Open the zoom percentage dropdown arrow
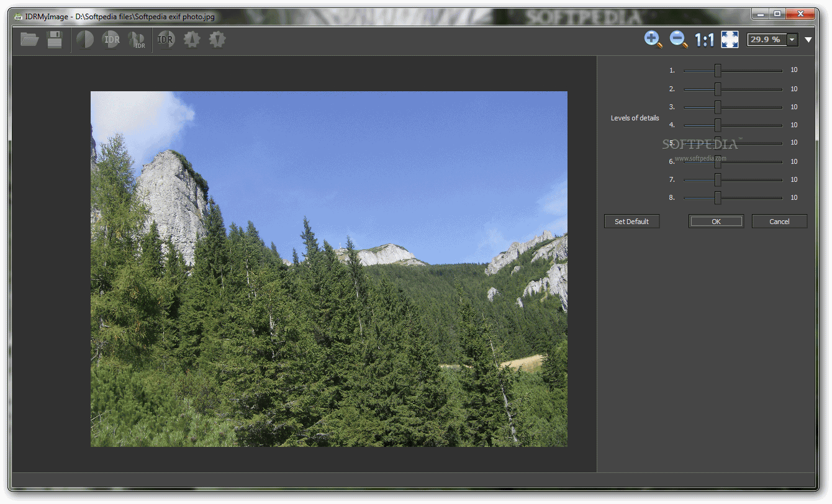 792,40
